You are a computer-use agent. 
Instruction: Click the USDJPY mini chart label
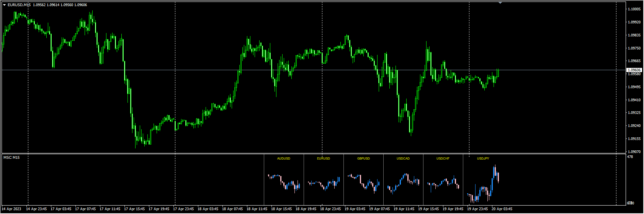[x=483, y=158]
